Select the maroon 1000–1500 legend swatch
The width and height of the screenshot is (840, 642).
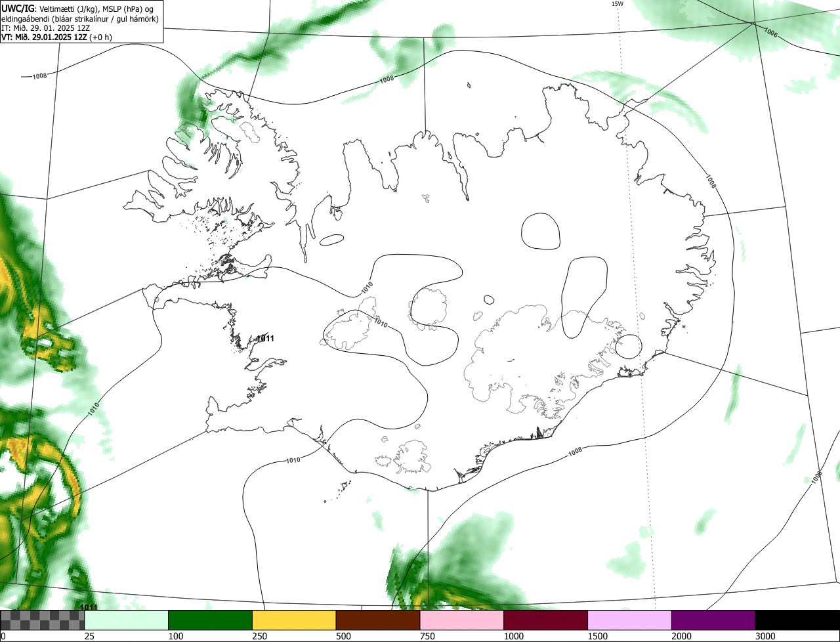(546, 620)
